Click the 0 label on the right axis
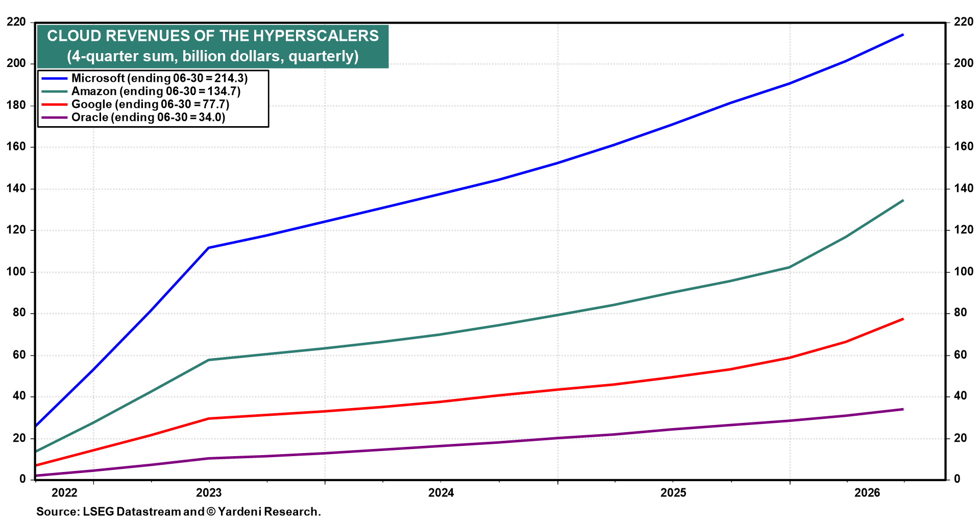 pyautogui.click(x=958, y=479)
